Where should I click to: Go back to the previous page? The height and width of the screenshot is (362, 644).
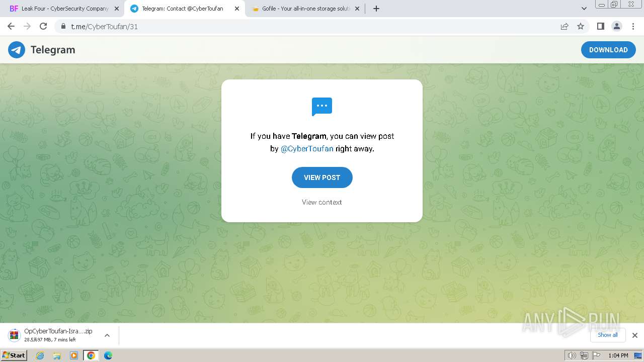click(11, 26)
